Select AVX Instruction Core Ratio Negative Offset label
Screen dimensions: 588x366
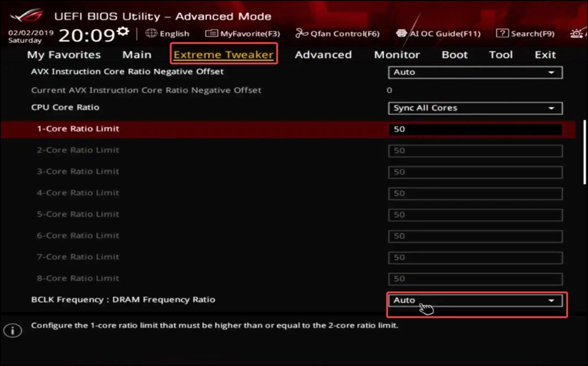point(127,71)
